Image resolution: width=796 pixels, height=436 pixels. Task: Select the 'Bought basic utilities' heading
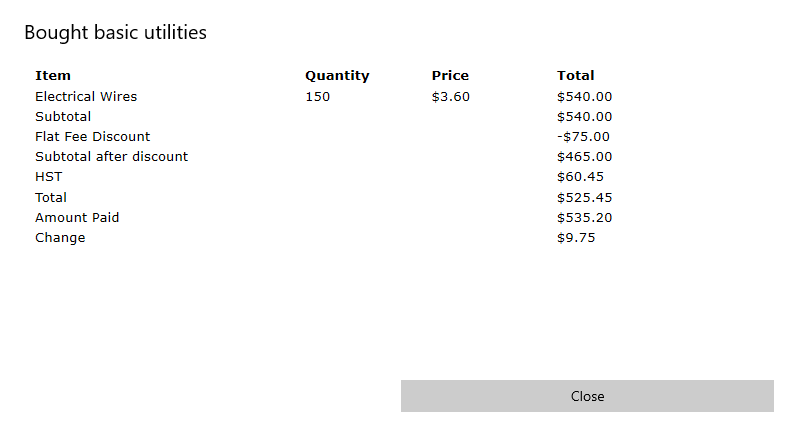point(116,32)
